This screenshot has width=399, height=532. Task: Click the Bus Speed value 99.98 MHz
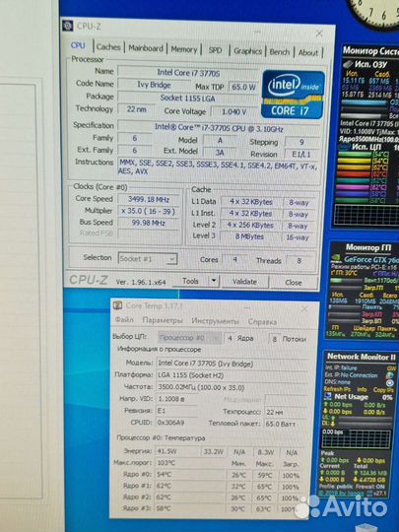coord(148,223)
